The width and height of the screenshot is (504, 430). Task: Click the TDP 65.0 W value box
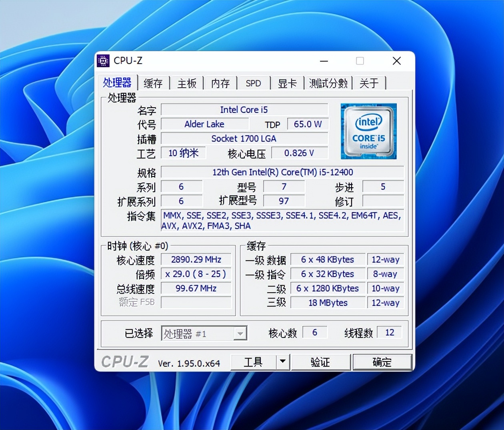coord(307,124)
